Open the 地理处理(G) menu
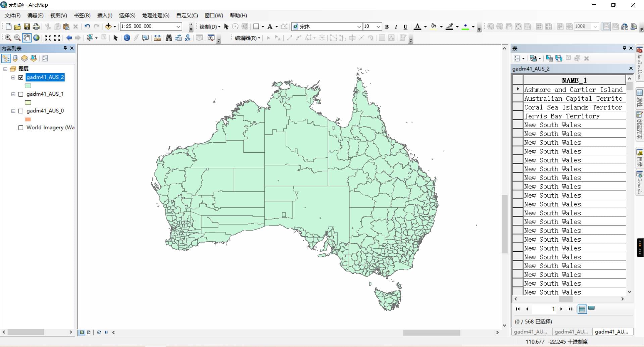Screen dimensions: 644x347 pos(156,15)
